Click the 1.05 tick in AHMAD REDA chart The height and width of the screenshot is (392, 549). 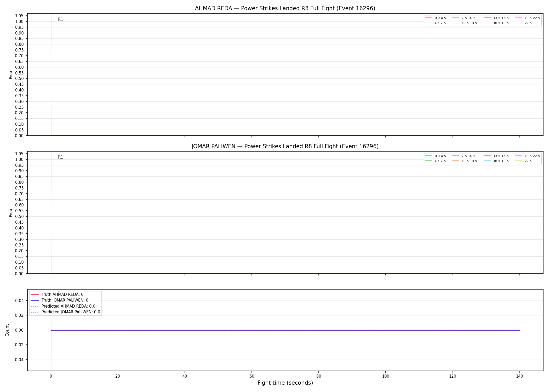(19, 16)
